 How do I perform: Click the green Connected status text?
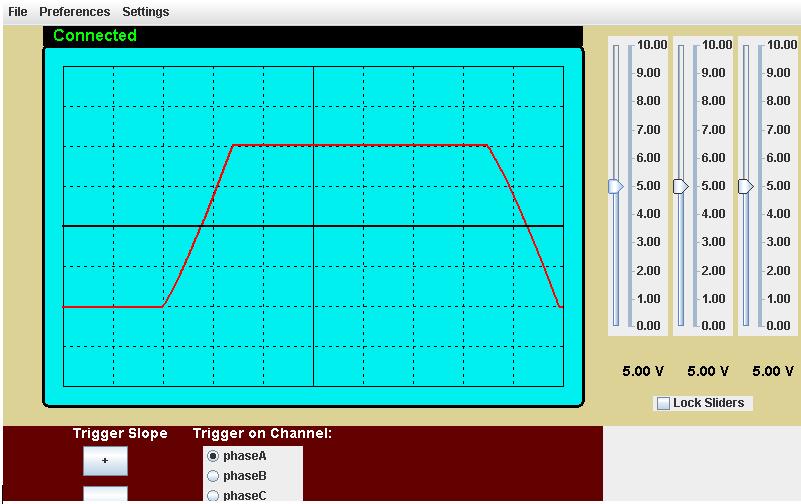pos(95,35)
